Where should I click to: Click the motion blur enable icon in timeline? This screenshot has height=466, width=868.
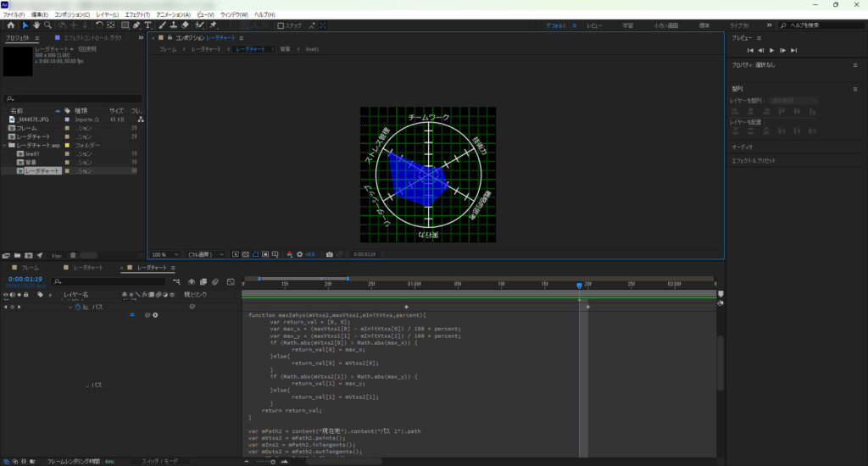pos(215,281)
